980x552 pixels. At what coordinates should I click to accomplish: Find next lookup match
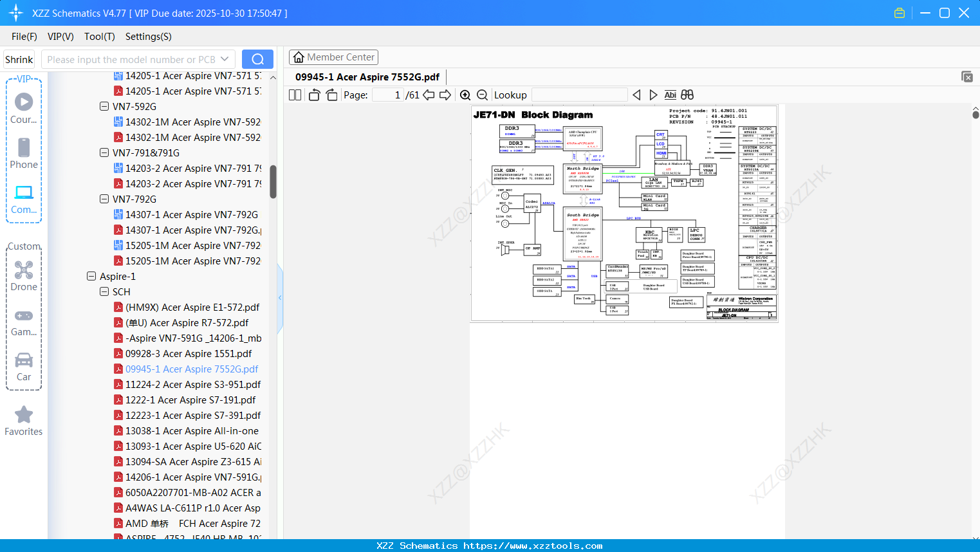(653, 95)
